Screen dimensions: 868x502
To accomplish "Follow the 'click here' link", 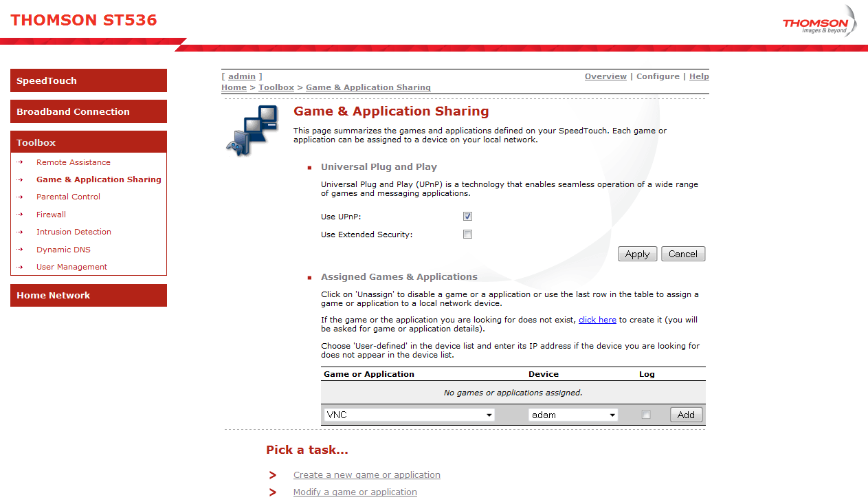I will tap(597, 320).
